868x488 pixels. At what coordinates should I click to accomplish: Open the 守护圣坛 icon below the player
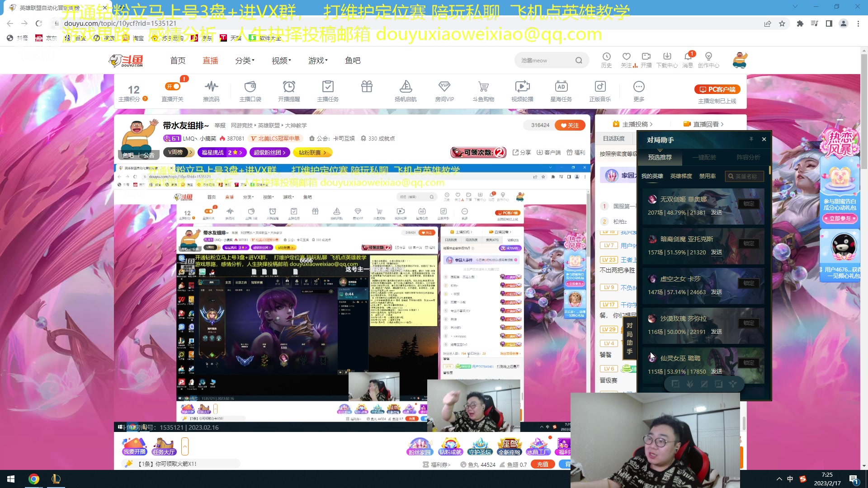tap(480, 446)
